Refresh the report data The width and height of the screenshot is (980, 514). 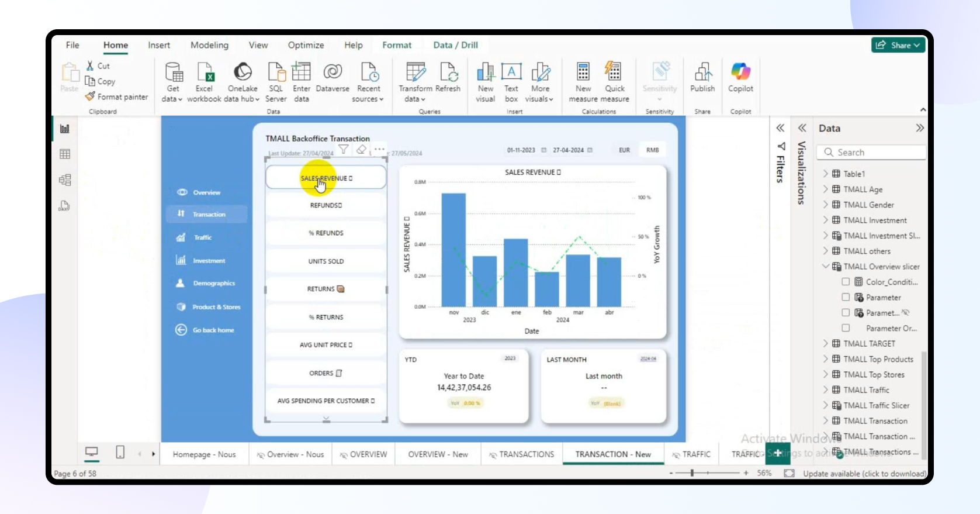click(448, 77)
